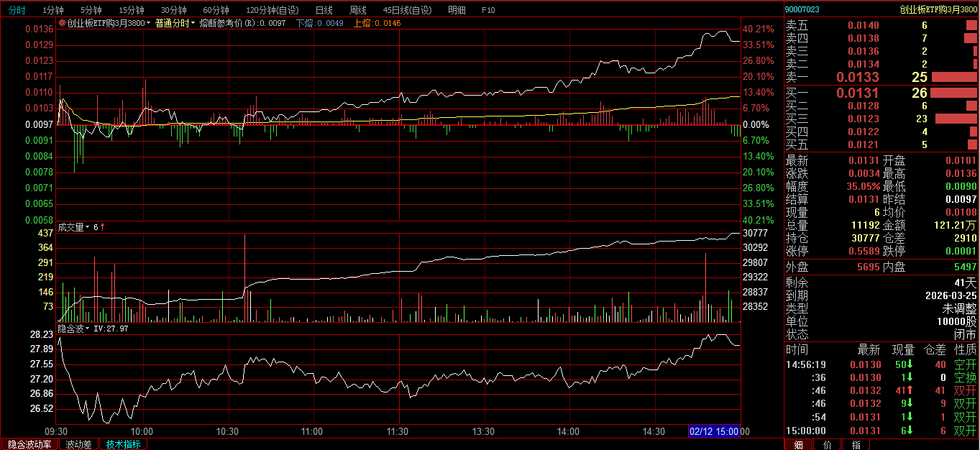Click the 涨停 price 0.5589
This screenshot has height=450, width=980.
point(863,251)
